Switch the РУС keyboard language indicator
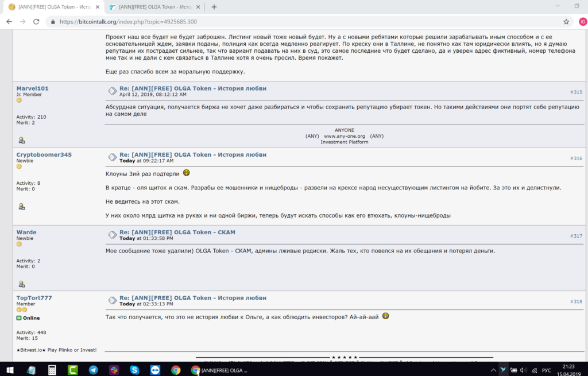Viewport: 588px width, 376px height. [x=547, y=370]
